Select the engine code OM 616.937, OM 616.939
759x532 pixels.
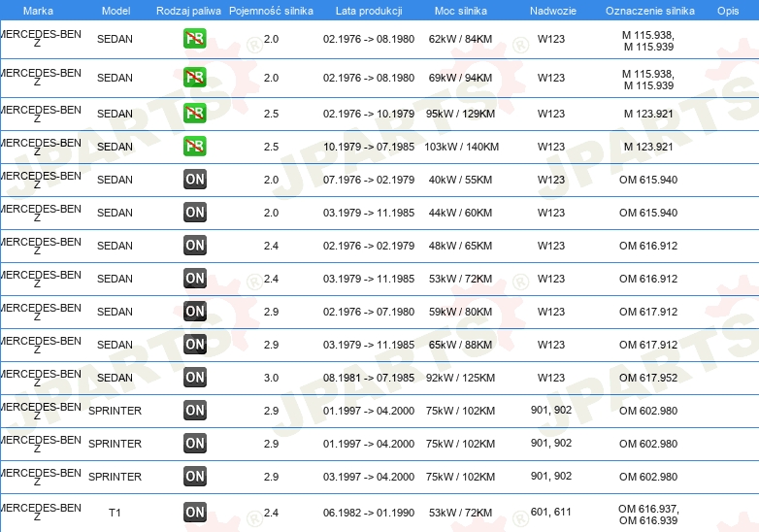click(648, 515)
